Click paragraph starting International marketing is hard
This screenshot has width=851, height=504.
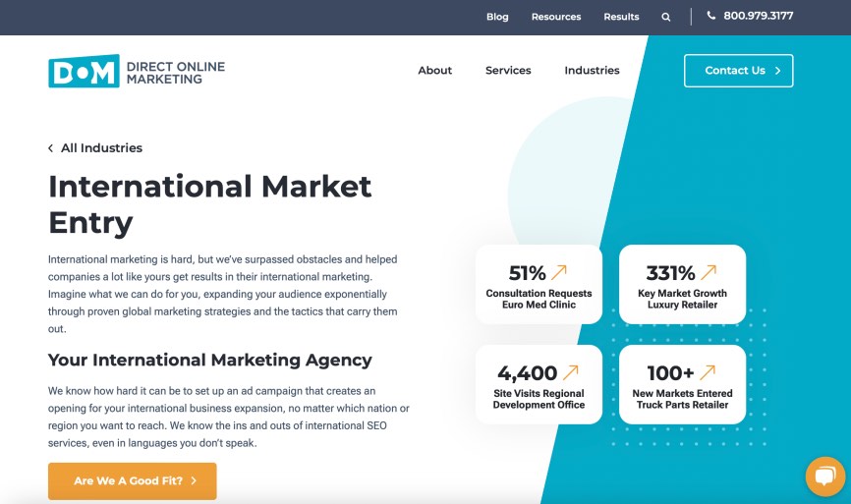click(x=223, y=294)
